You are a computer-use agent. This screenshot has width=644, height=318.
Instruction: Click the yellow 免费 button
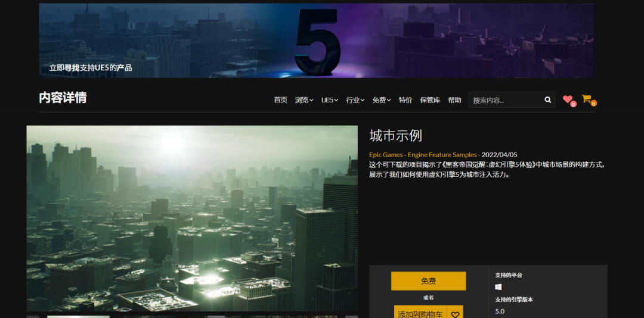[x=428, y=281]
